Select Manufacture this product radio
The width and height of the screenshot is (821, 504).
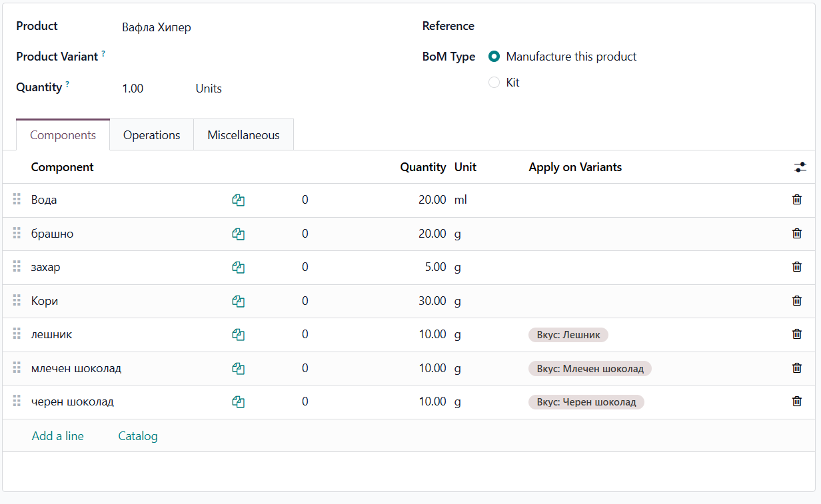[494, 57]
